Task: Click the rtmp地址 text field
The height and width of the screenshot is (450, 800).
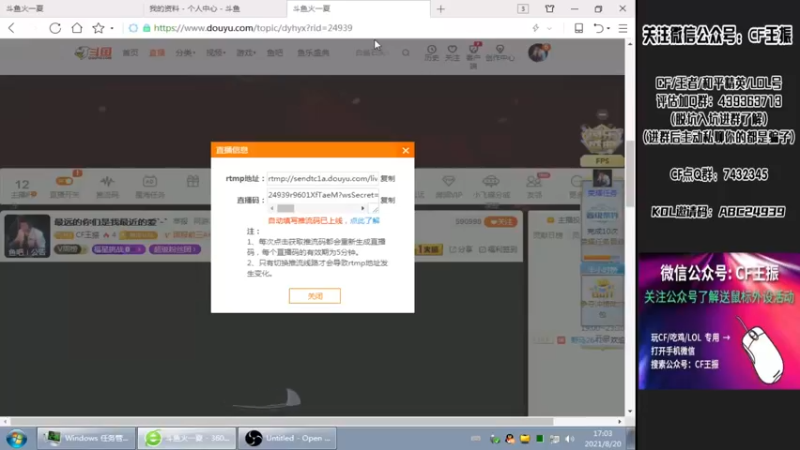Action: (x=322, y=179)
